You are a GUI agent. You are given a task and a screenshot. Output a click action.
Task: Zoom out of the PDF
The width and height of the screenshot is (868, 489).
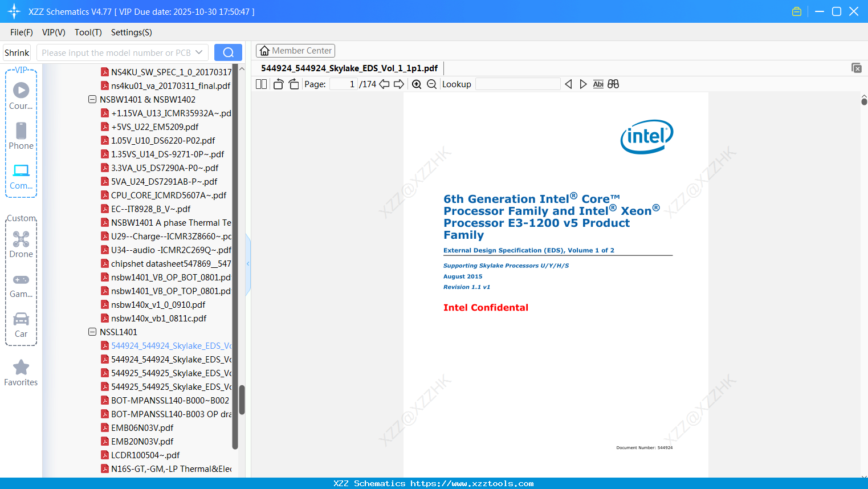(x=432, y=84)
